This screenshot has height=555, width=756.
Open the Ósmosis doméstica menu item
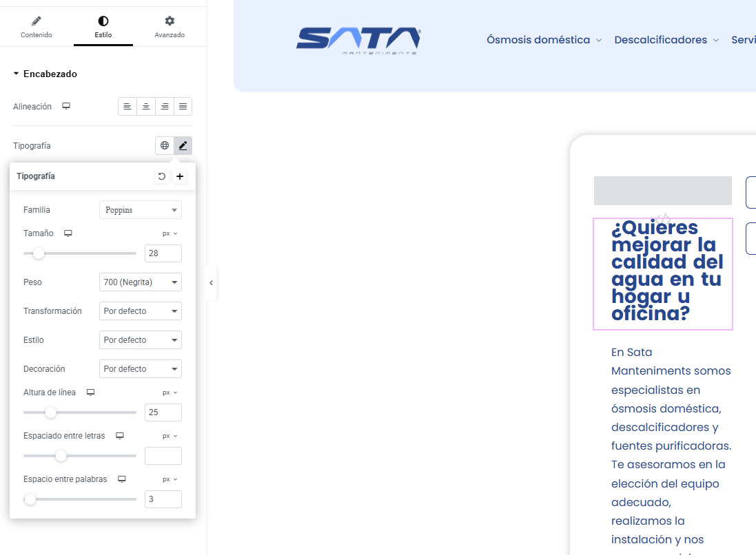pyautogui.click(x=538, y=39)
